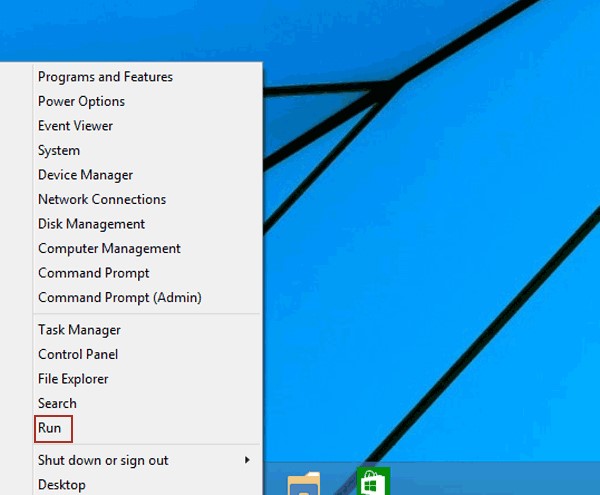
Task: Click the highlighted Run entry
Action: coord(50,428)
